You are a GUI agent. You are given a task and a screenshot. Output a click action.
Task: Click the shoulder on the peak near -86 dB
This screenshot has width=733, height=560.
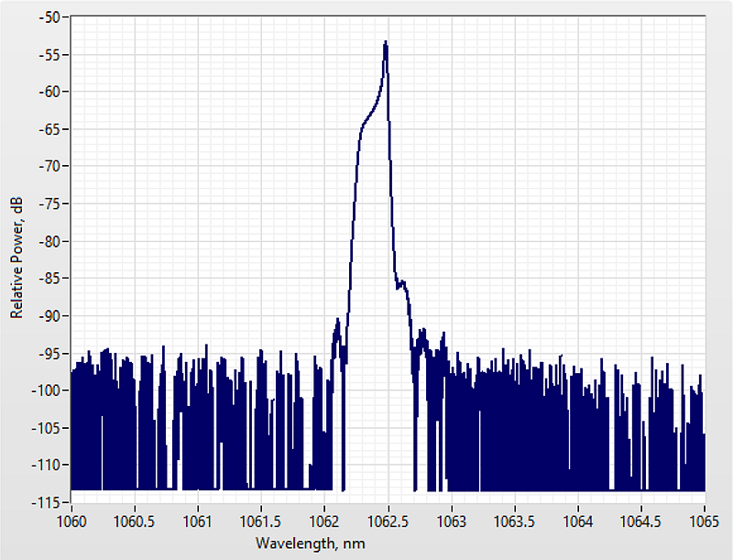(x=401, y=285)
